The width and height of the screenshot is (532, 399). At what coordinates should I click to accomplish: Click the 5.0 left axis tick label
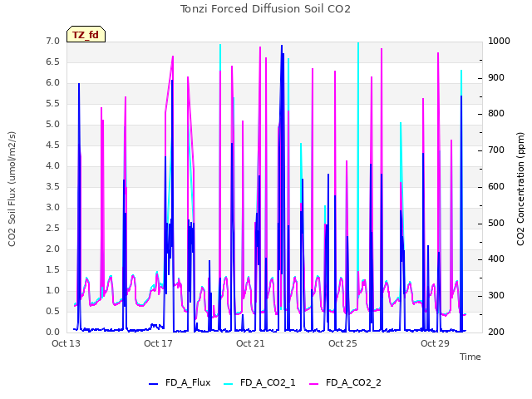coord(53,125)
